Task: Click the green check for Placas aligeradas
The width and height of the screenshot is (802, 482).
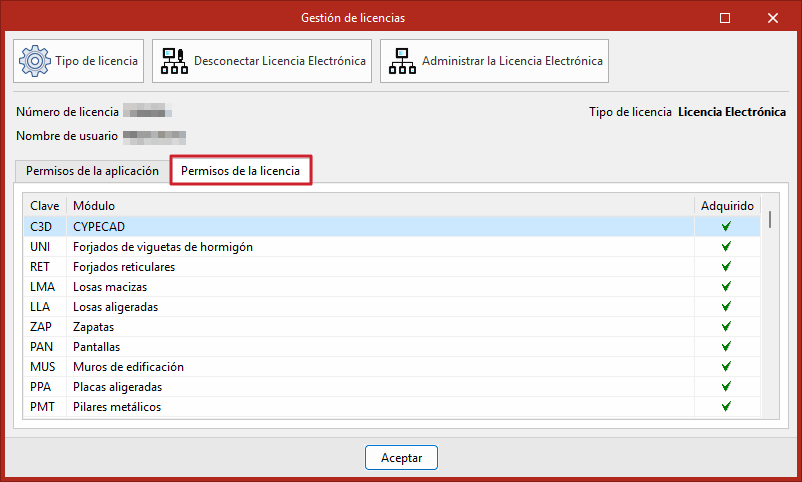Action: 726,386
